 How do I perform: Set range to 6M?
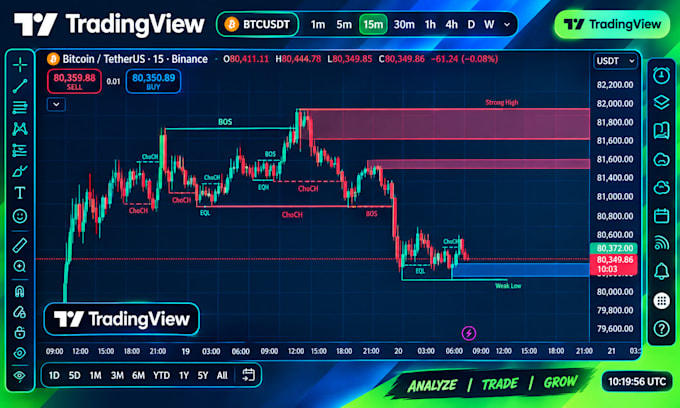point(138,375)
